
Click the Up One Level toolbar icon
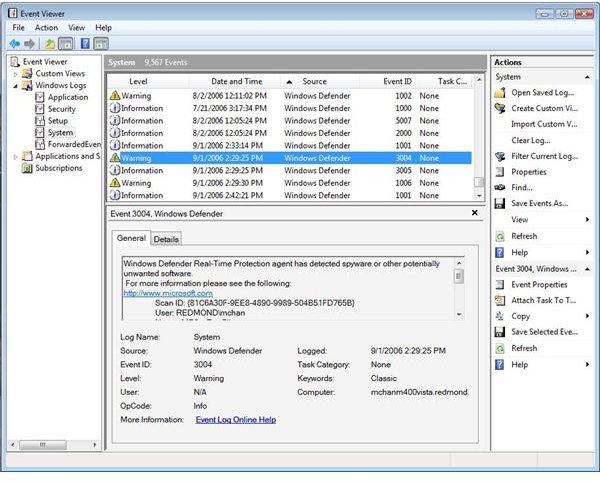[50, 44]
